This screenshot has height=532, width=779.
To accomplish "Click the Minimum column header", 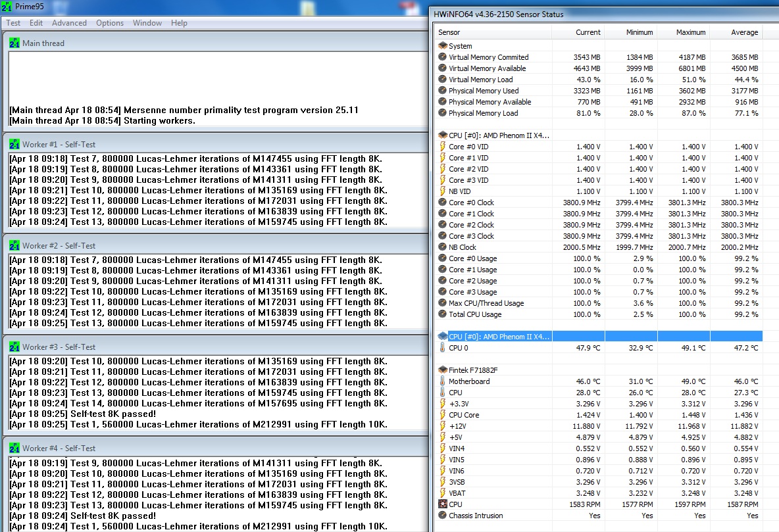I will click(x=631, y=32).
